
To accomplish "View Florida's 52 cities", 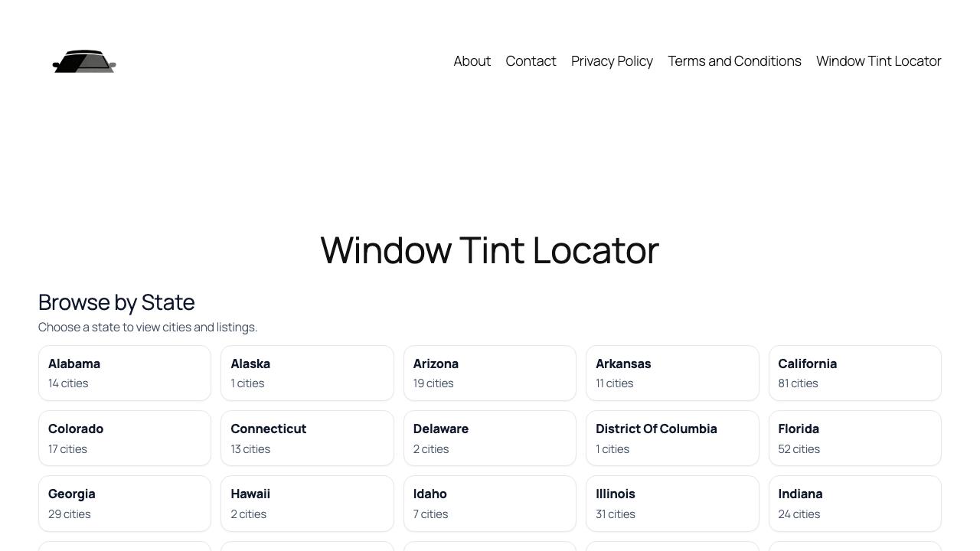I will point(854,438).
